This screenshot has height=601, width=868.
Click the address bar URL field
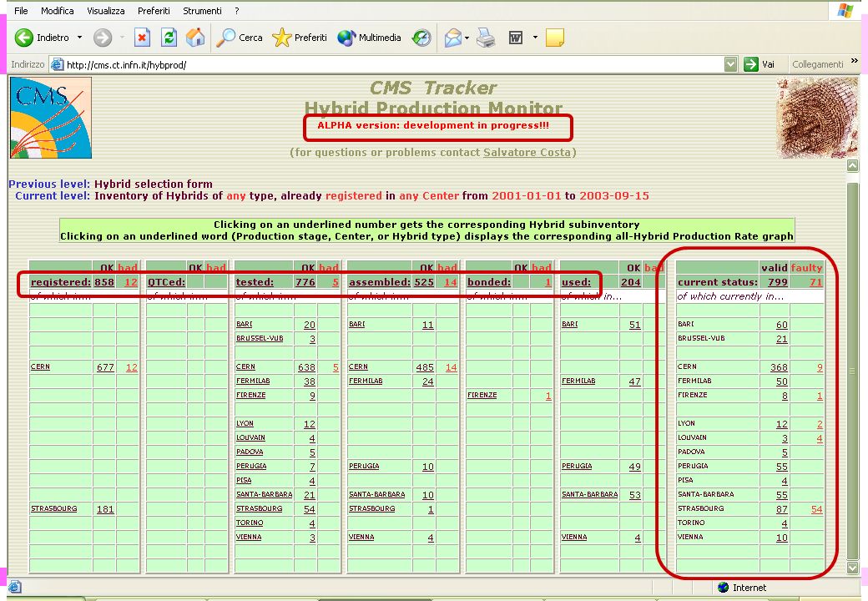(x=393, y=65)
